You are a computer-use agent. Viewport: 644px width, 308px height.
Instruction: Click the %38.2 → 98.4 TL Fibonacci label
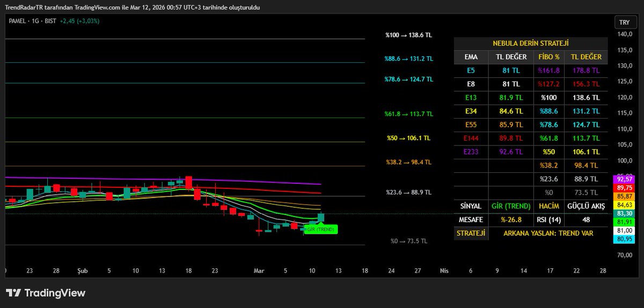point(408,162)
